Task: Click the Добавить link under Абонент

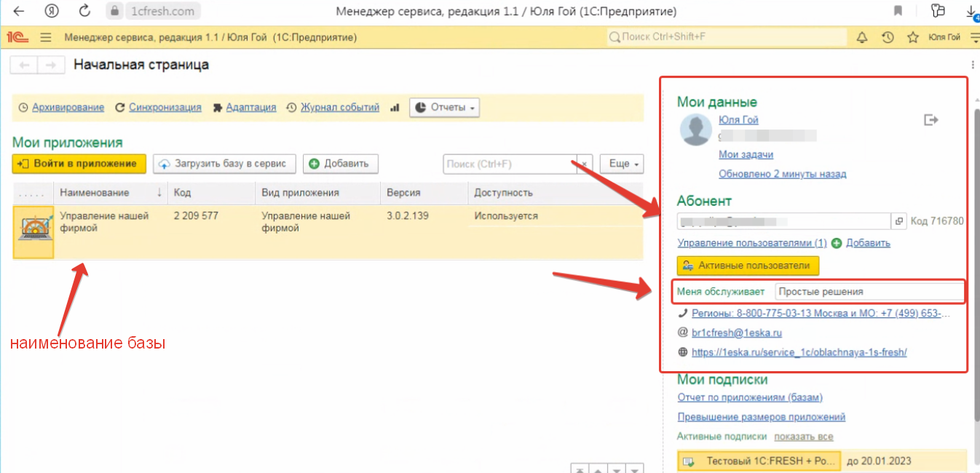Action: tap(868, 243)
